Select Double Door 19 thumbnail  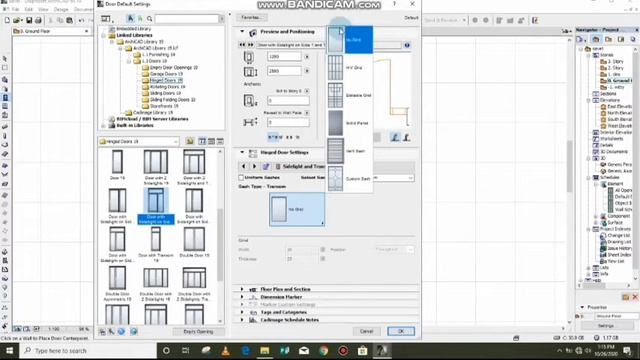[194, 242]
